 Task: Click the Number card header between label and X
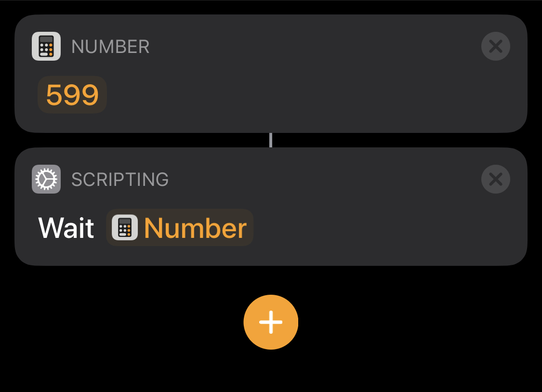pyautogui.click(x=313, y=47)
